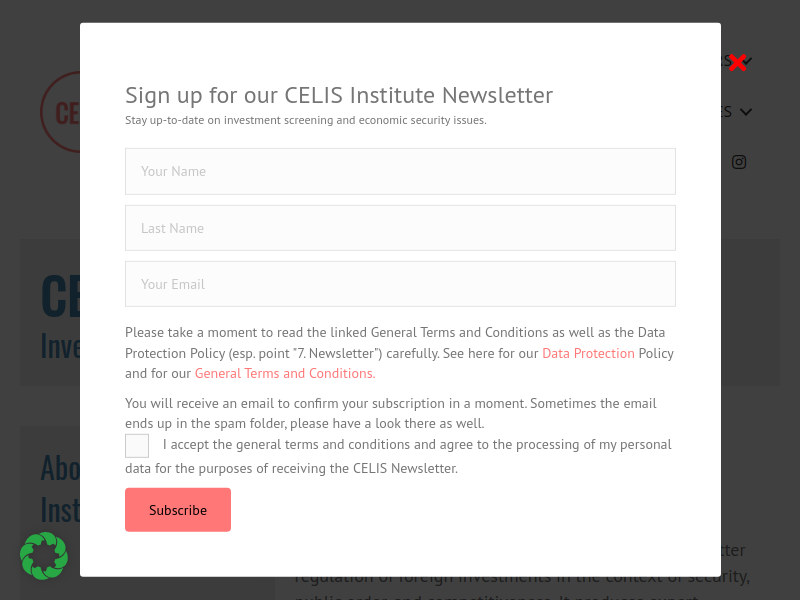Click the "Sign up for our CELIS" heading

pos(338,95)
